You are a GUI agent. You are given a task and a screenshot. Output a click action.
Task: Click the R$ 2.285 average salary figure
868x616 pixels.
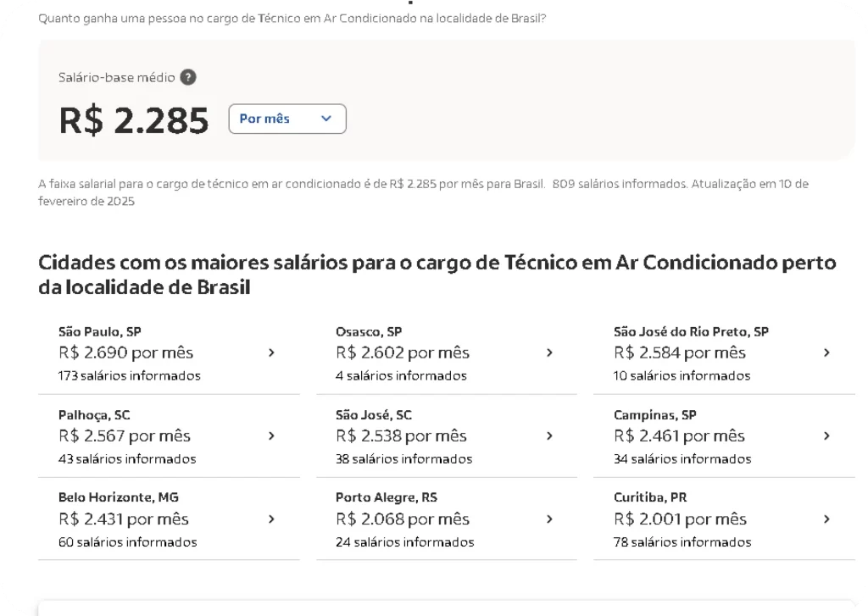134,119
